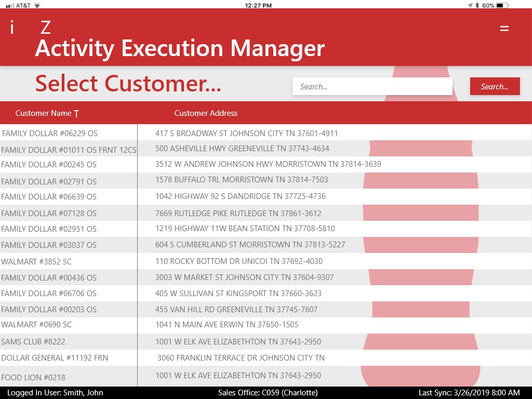Image resolution: width=532 pixels, height=399 pixels.
Task: Click address 1578 BUFFALO TRL MORRISTOWN
Action: pyautogui.click(x=242, y=179)
